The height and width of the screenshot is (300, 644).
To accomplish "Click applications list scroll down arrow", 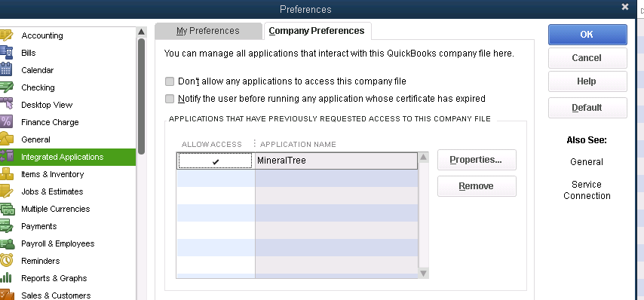I will [424, 273].
